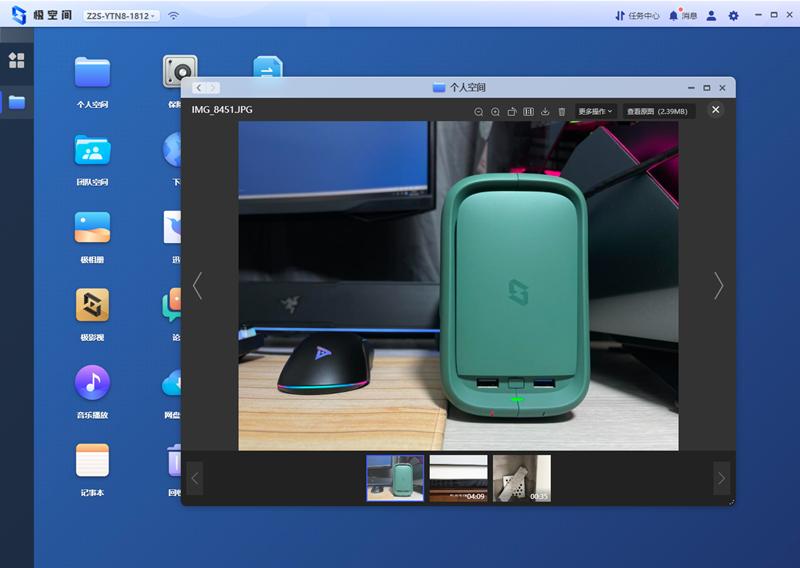800x568 pixels.
Task: Click the zoom in magnifier icon
Action: click(495, 111)
